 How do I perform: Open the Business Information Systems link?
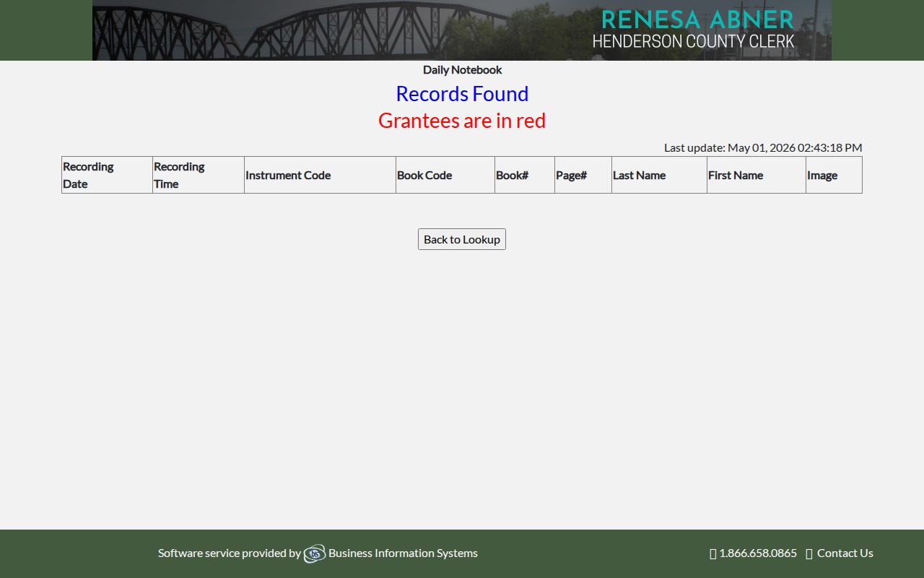[x=403, y=553]
